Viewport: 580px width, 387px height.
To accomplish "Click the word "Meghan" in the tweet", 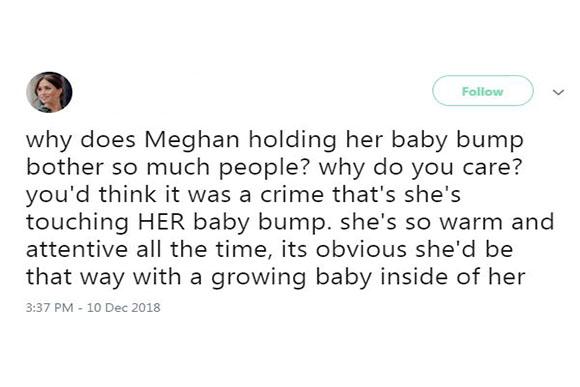I will coord(192,141).
